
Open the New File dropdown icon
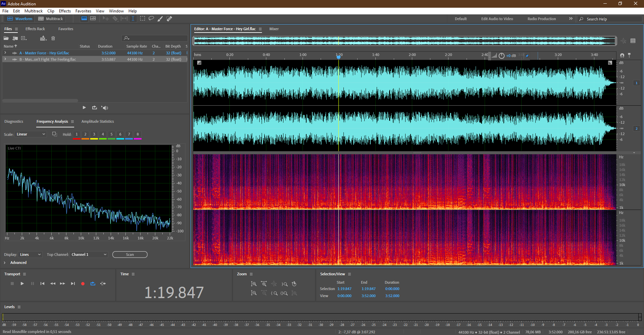tap(24, 38)
